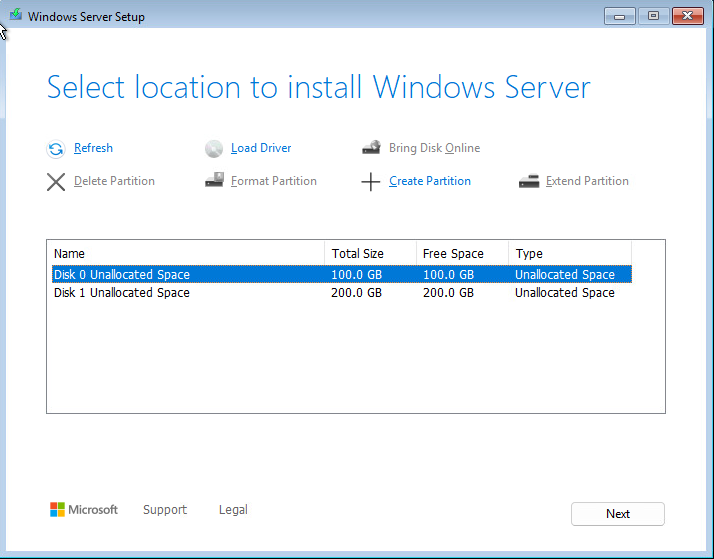714x559 pixels.
Task: Select the Disk 0 Unallocated Space row
Action: point(342,274)
